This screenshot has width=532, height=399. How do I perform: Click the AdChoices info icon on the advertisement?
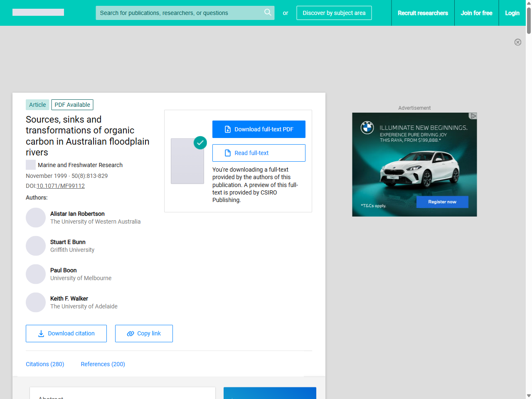click(473, 116)
